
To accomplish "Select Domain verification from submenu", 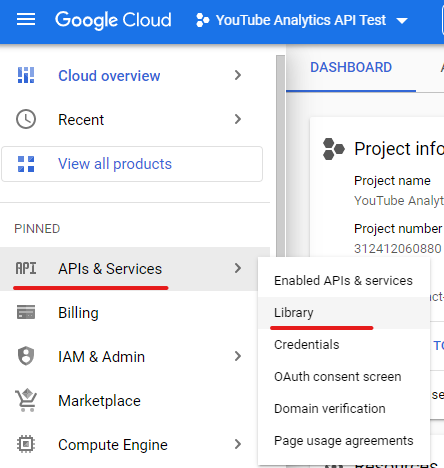I will 344,409.
